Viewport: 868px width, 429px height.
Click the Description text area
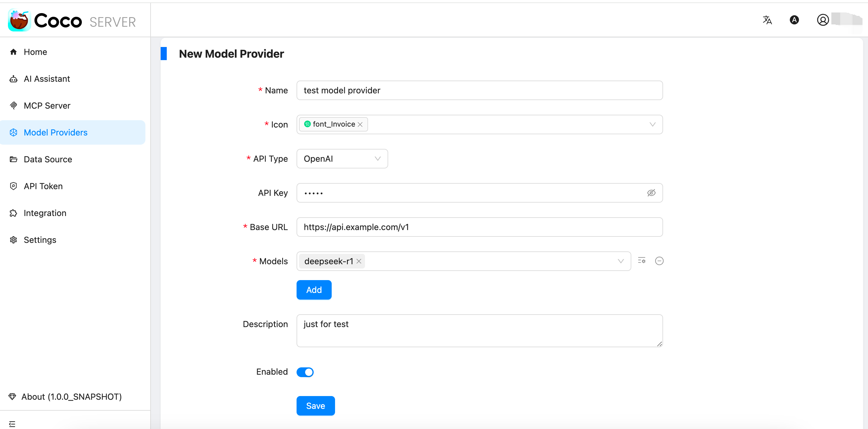pos(480,331)
